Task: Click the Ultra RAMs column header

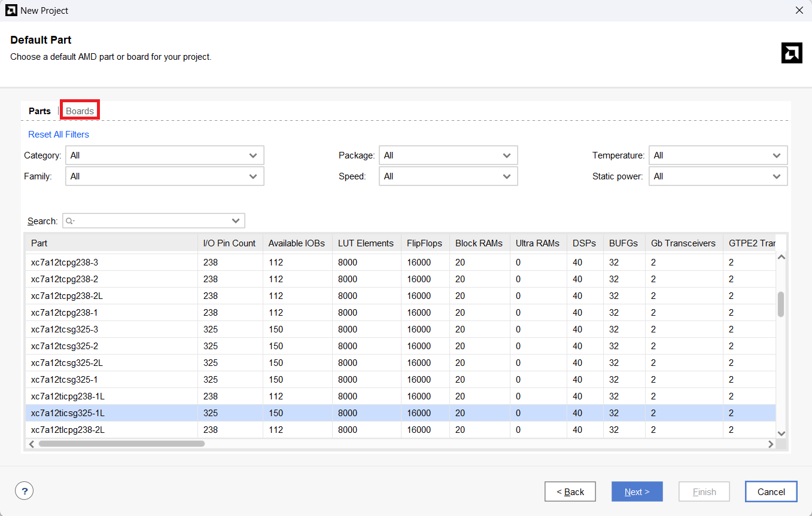Action: [538, 243]
